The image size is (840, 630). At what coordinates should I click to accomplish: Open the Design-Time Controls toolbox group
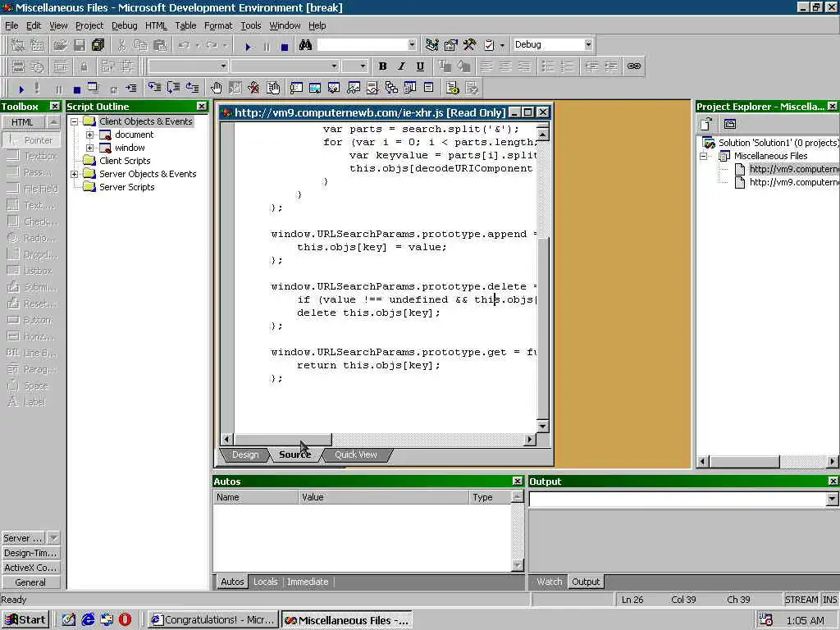coord(30,553)
